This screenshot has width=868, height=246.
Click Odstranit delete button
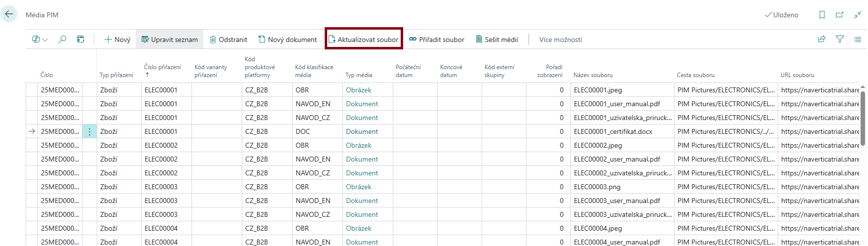(x=228, y=40)
